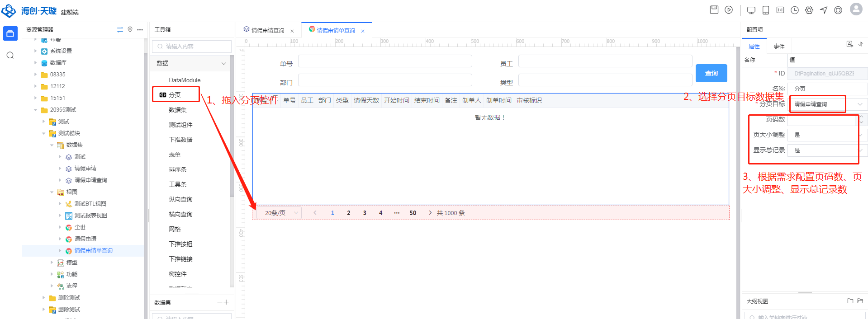Switch to desktop monitor view icon
This screenshot has width=868, height=319.
click(x=751, y=10)
